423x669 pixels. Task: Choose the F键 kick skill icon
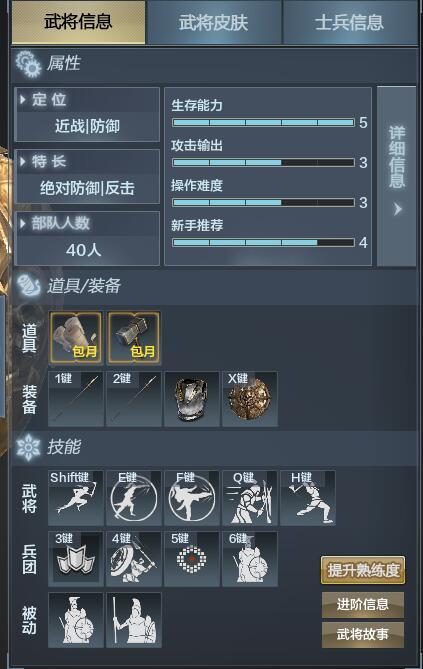[192, 498]
